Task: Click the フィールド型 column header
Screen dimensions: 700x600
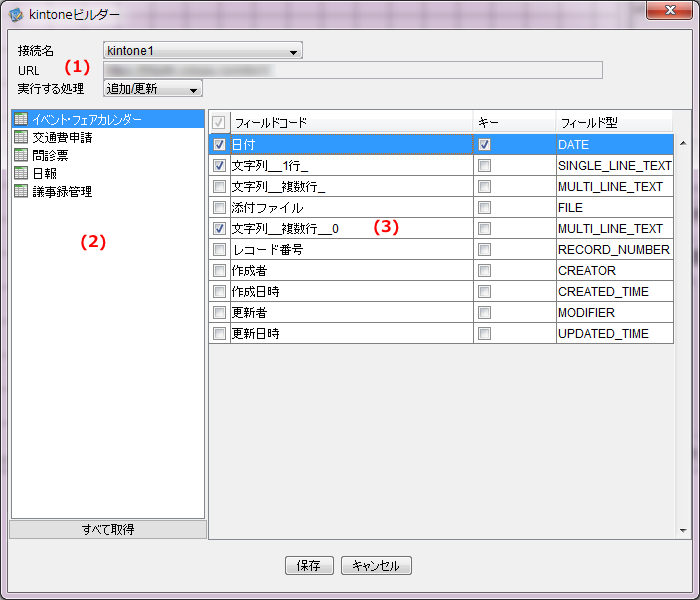Action: (x=615, y=122)
